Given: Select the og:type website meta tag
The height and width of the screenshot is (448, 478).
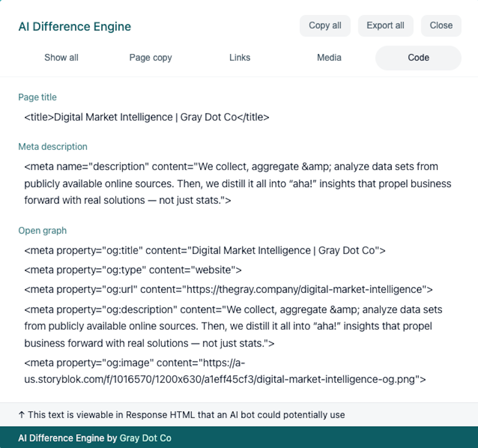Looking at the screenshot, I should pos(133,270).
